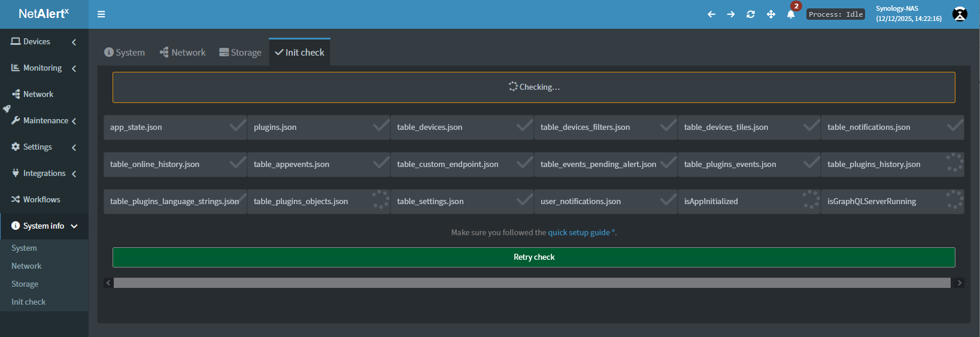Click the checkmark on app_state.json
Image resolution: width=980 pixels, height=337 pixels.
(238, 126)
